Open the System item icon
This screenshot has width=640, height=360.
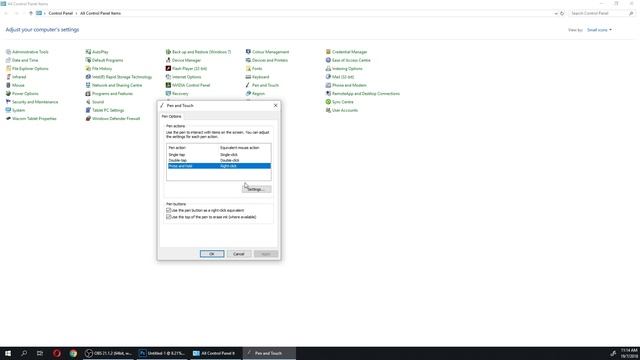click(8, 110)
